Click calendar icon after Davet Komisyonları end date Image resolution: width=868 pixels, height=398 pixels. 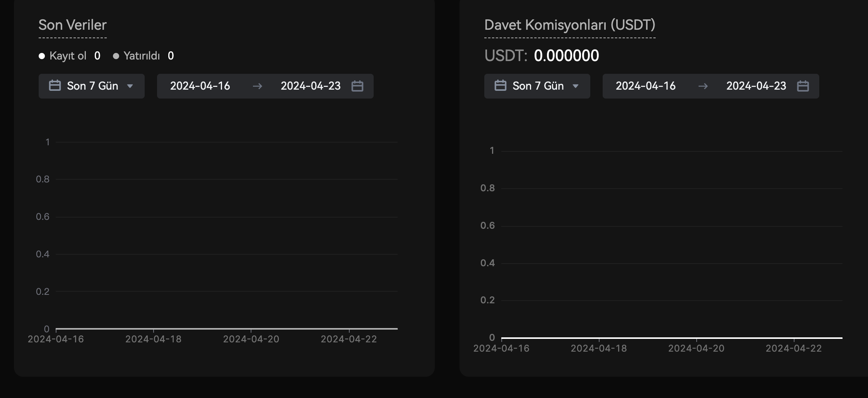[x=803, y=86]
